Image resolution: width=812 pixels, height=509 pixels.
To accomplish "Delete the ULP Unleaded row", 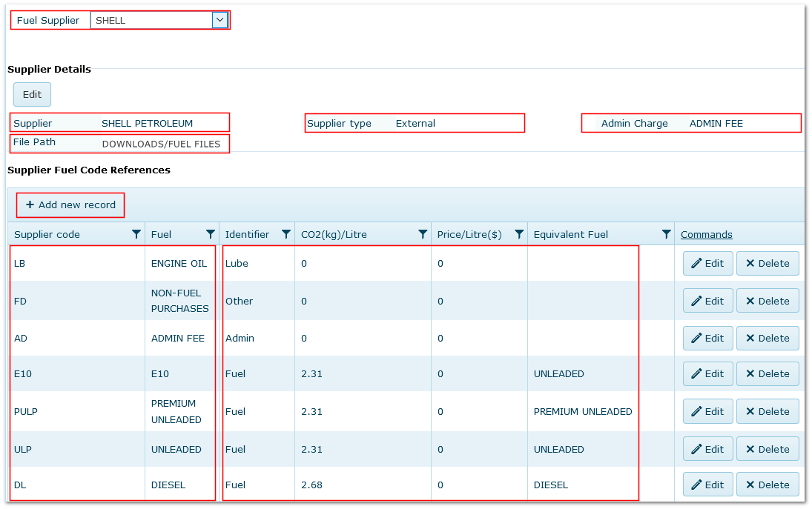I will click(x=768, y=450).
